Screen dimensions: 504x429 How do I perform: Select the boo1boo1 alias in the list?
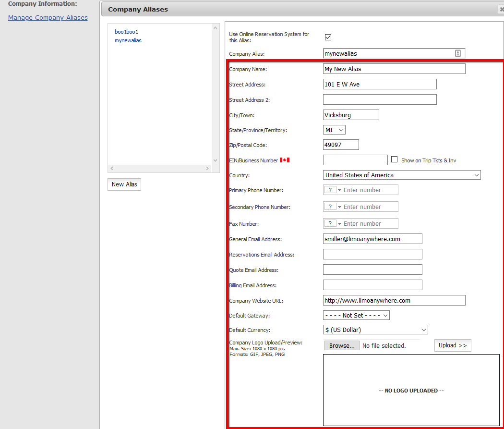pos(126,31)
